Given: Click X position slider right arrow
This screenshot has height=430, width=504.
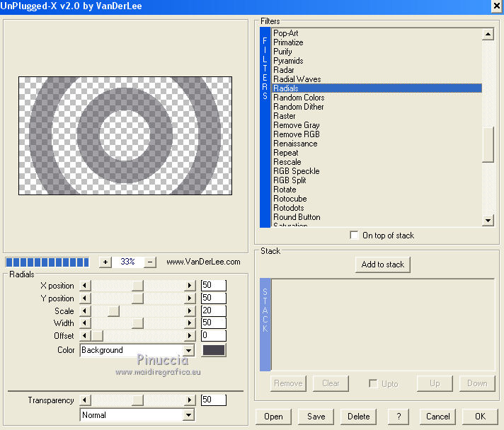Looking at the screenshot, I should tap(190, 286).
